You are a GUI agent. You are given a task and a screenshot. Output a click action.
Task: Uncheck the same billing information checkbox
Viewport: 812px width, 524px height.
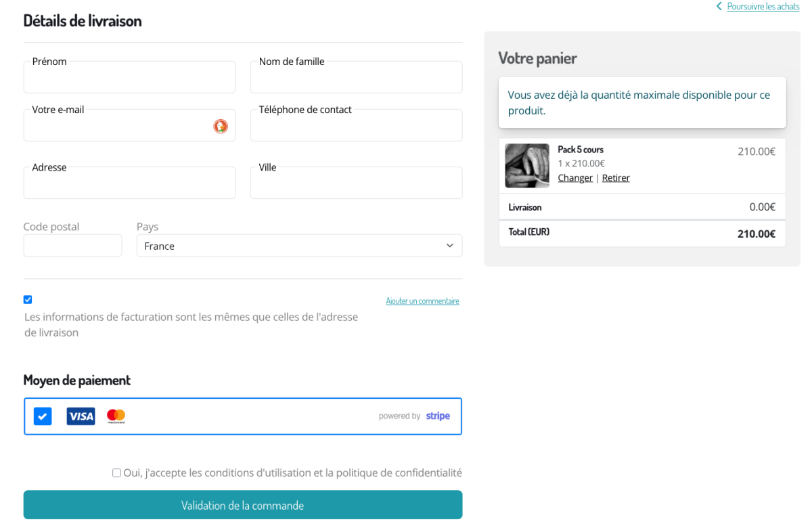(28, 300)
